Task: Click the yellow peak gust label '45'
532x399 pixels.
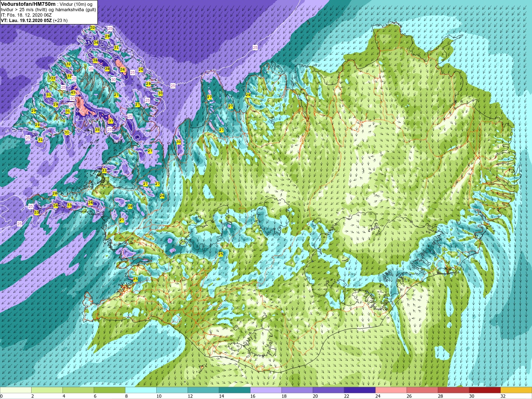Action: point(73,92)
